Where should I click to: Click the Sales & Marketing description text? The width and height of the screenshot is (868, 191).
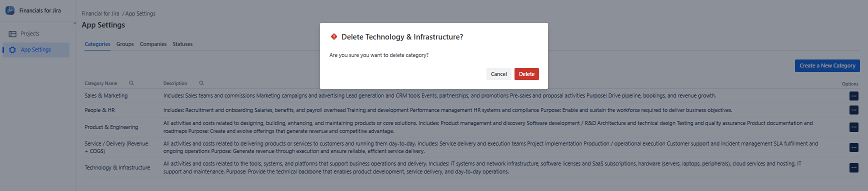439,95
